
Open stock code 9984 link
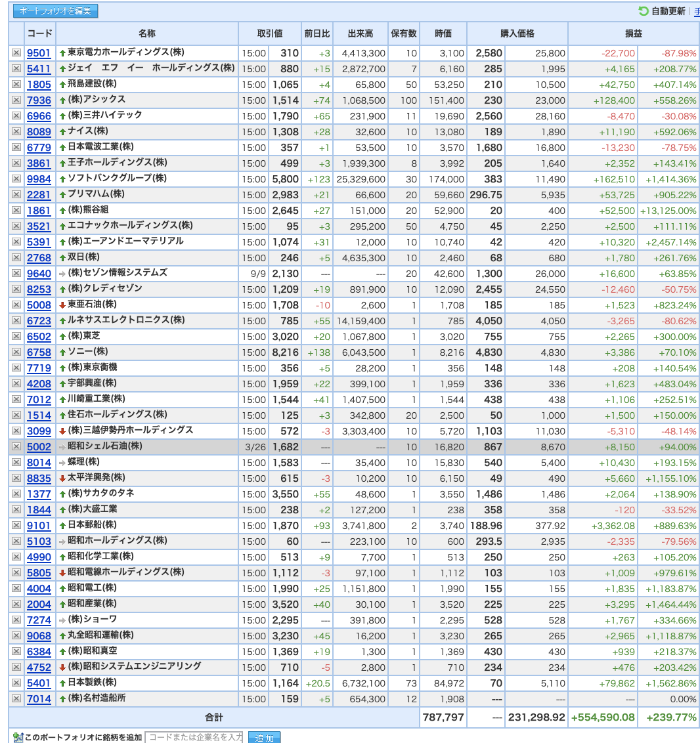(39, 179)
